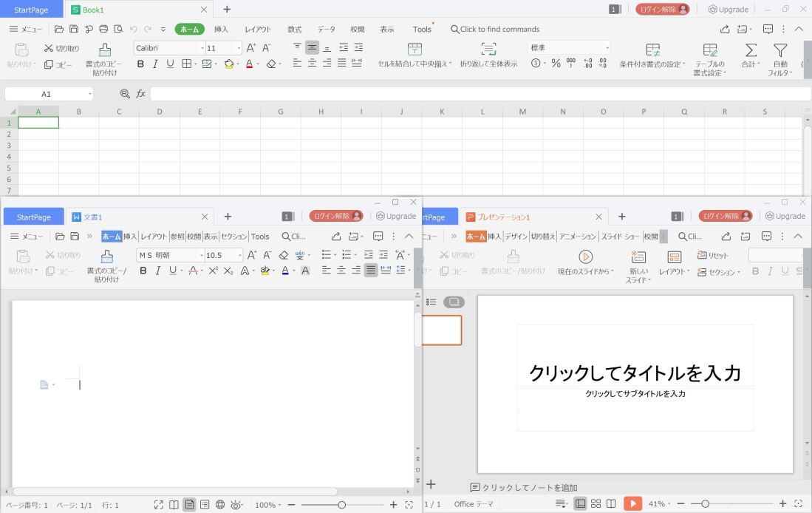Image resolution: width=812 pixels, height=513 pixels.
Task: Open the Calibri font name dropdown
Action: 202,48
